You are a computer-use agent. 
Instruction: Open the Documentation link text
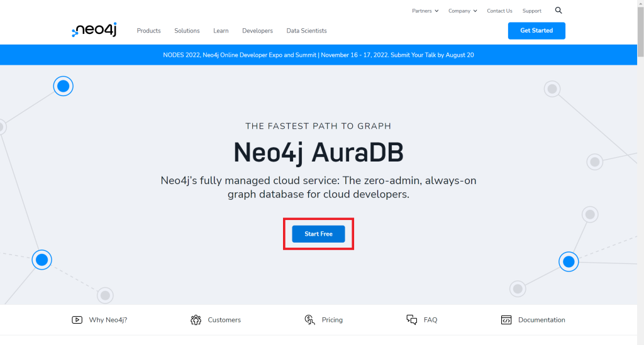click(x=541, y=320)
